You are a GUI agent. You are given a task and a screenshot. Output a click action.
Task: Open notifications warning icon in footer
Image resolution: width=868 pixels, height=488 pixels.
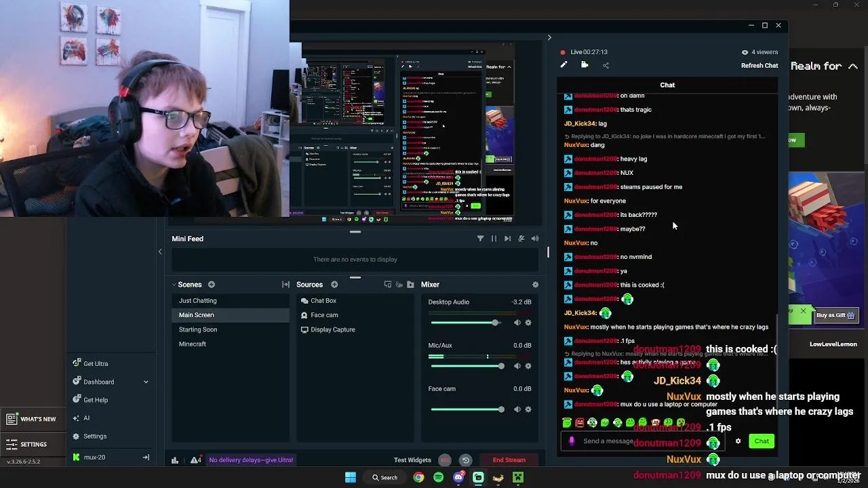[196, 460]
